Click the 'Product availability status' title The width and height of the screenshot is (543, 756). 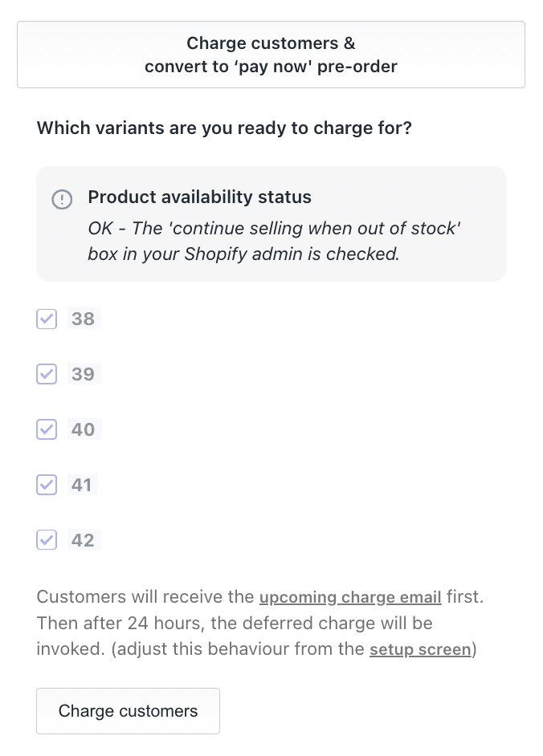click(199, 197)
